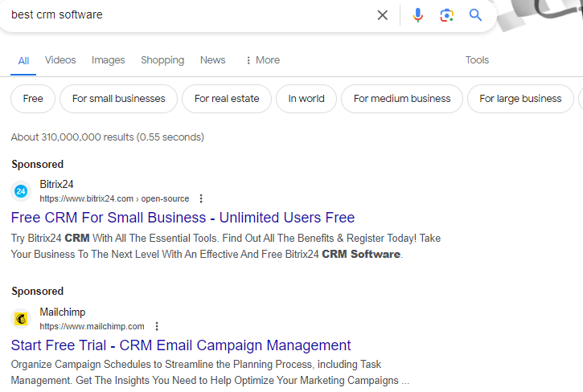Clear the search box with the X icon
583x392 pixels.
pos(382,15)
